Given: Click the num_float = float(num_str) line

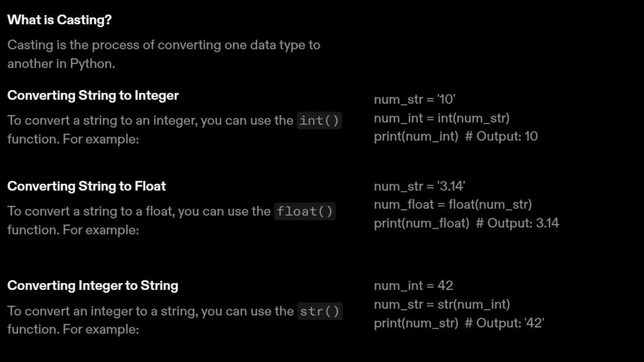Looking at the screenshot, I should pos(452,205).
